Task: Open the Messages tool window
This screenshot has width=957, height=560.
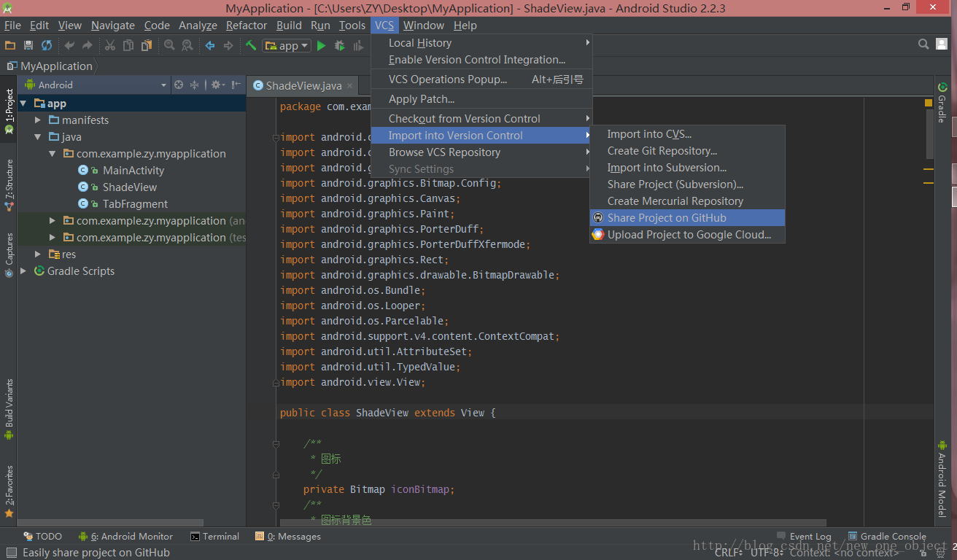Action: tap(287, 537)
